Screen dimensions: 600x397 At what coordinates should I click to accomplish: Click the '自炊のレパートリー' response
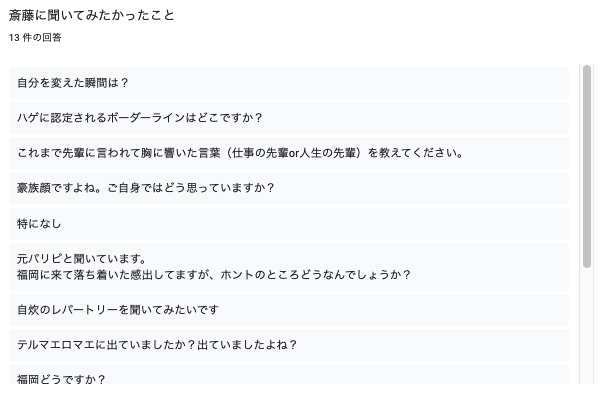click(289, 310)
